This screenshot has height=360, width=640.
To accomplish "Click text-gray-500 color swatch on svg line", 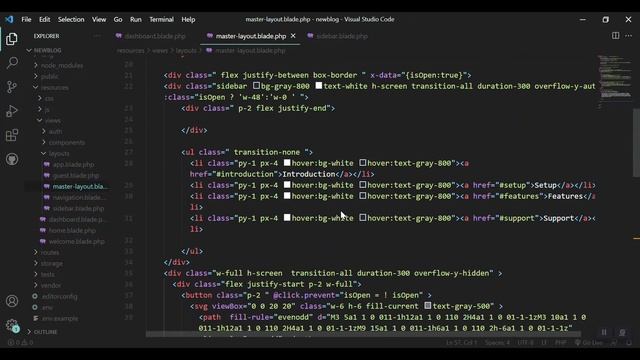I will [x=427, y=306].
